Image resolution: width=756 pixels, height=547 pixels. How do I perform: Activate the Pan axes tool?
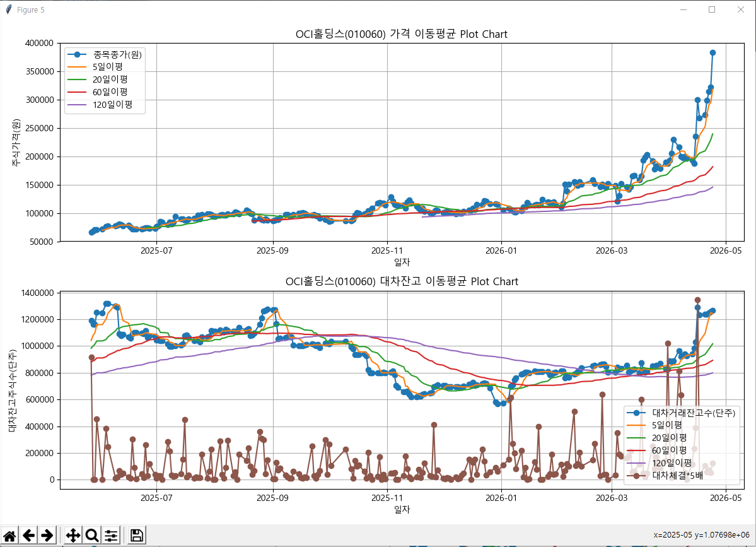(x=73, y=536)
